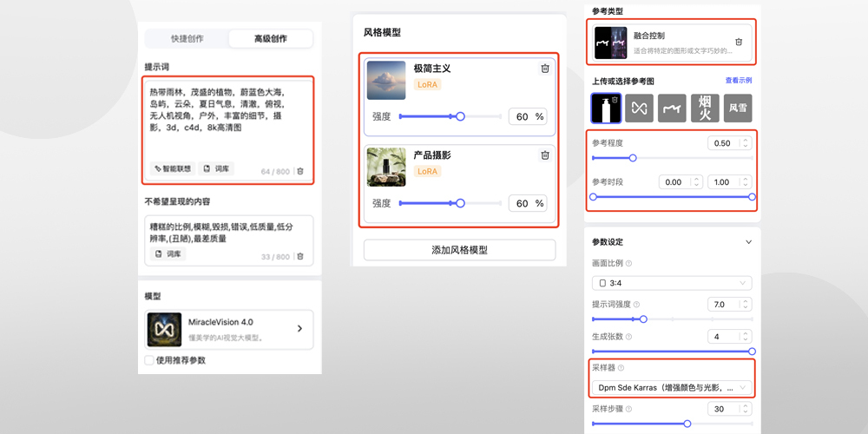This screenshot has width=868, height=434.
Task: Select the bottle reference image
Action: (x=606, y=108)
